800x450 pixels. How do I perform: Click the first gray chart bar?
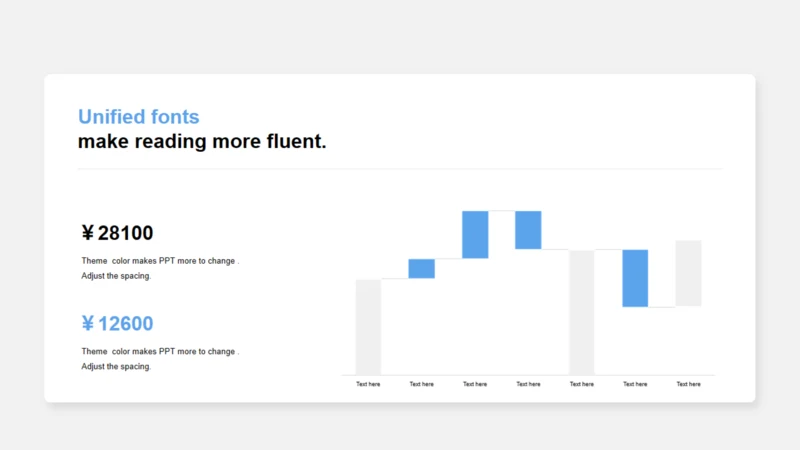368,327
